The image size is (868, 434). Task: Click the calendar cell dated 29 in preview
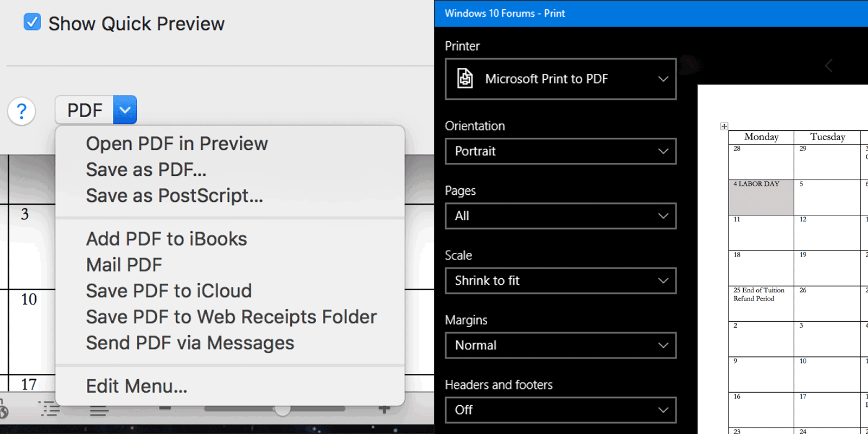coord(827,162)
